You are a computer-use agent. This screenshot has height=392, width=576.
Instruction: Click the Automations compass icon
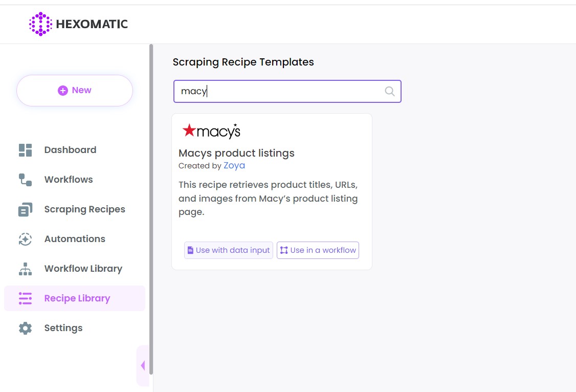(x=25, y=238)
